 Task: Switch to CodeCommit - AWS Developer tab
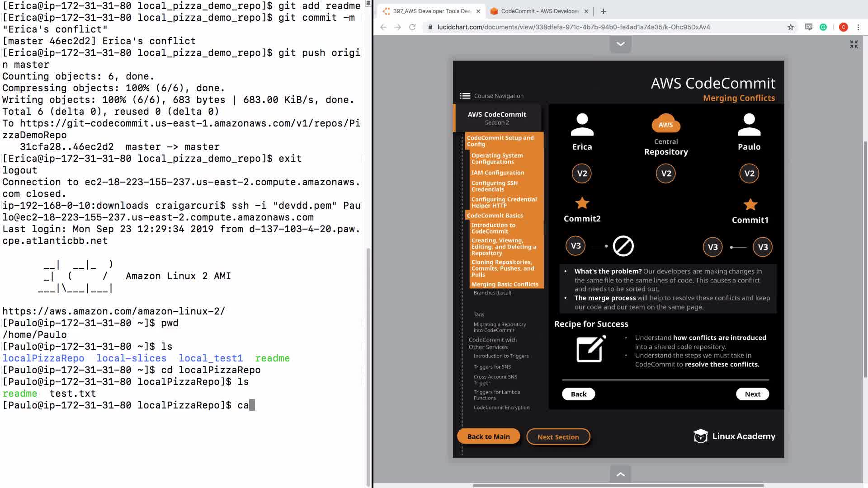tap(538, 11)
